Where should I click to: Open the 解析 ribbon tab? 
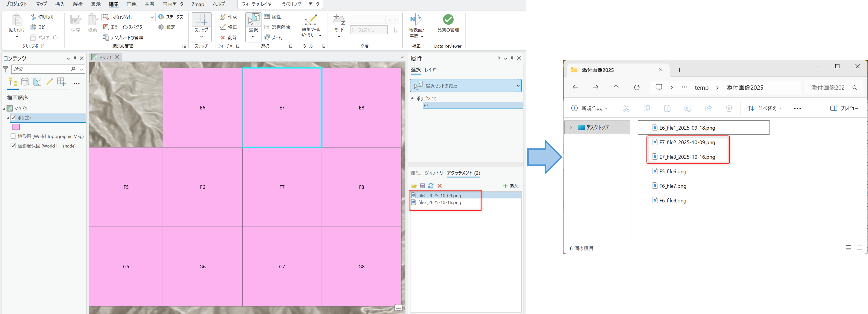pyautogui.click(x=77, y=4)
